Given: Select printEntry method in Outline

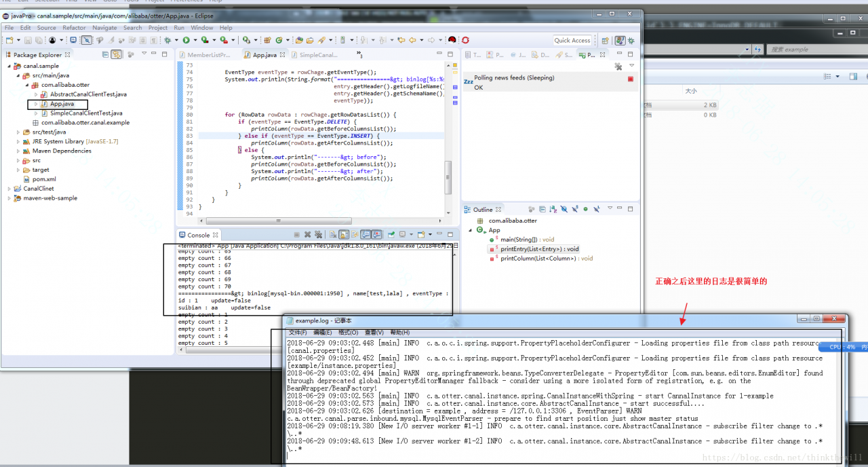Looking at the screenshot, I should [x=534, y=249].
